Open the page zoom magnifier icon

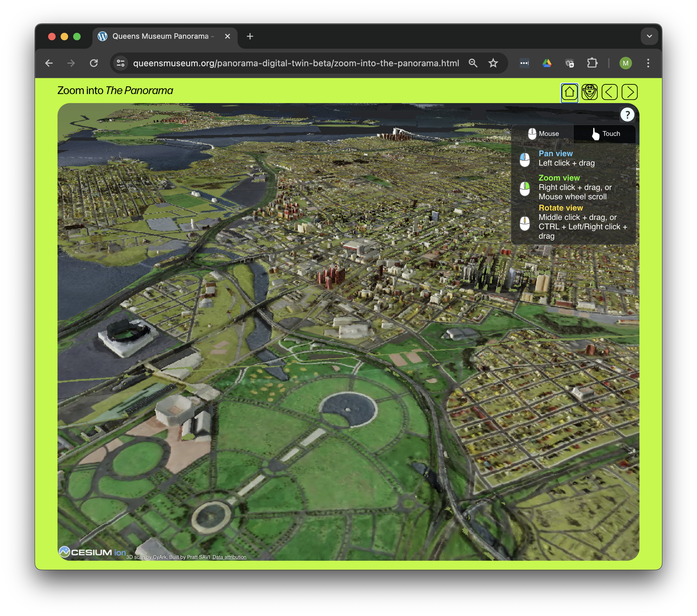pos(473,63)
